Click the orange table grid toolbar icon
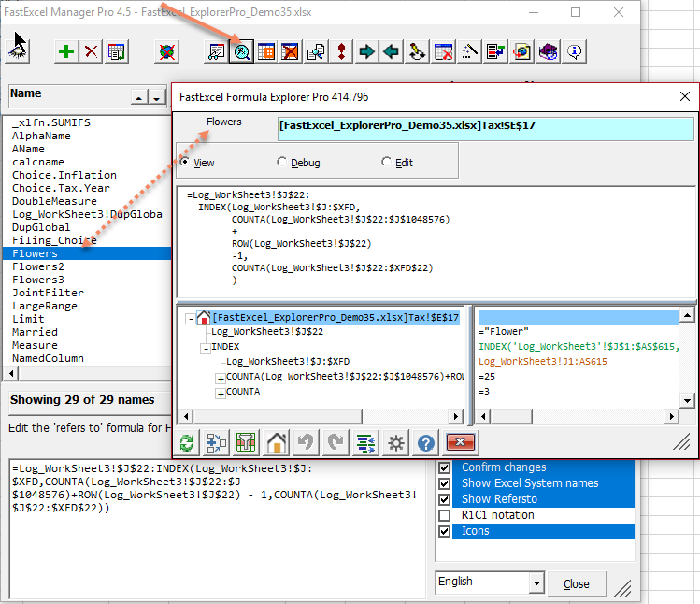The image size is (700, 604). [x=266, y=51]
